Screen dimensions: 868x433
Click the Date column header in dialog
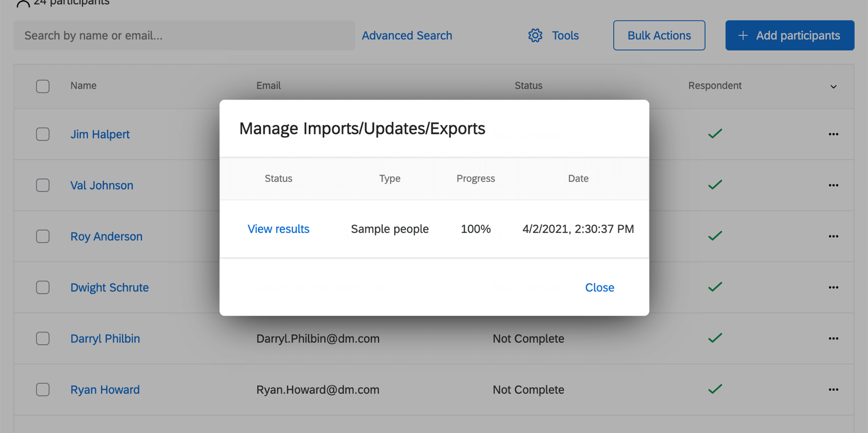[x=578, y=178]
